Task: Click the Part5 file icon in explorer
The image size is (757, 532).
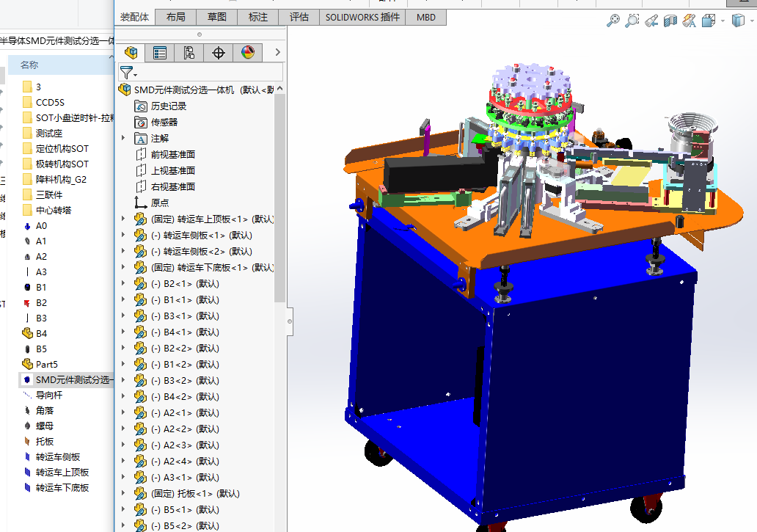Action: [28, 364]
